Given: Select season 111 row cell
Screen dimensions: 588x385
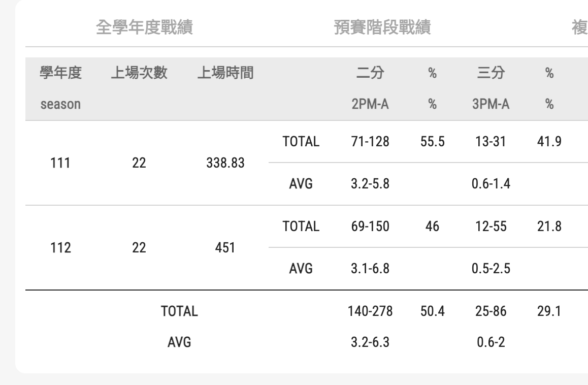Looking at the screenshot, I should (x=61, y=163).
